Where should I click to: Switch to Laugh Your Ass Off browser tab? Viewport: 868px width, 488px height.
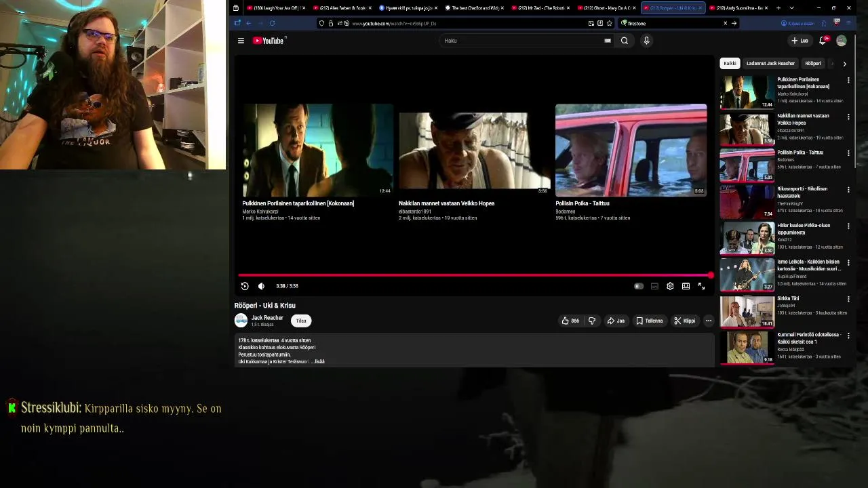(x=275, y=8)
